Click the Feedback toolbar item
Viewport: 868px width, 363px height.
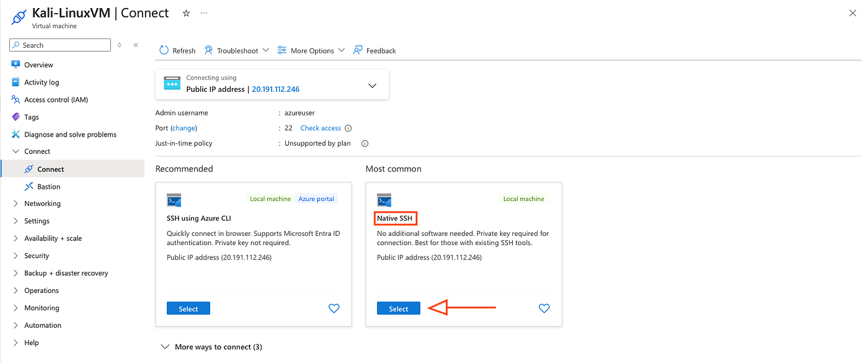tap(374, 50)
